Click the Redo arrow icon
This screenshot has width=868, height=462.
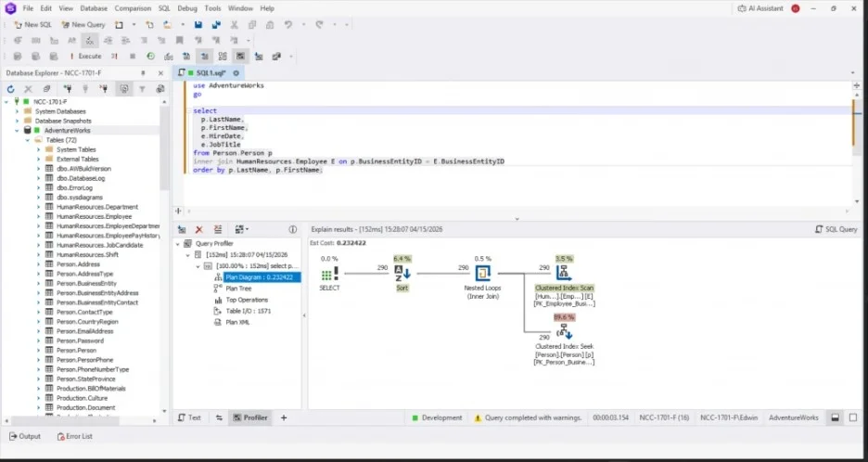[319, 24]
